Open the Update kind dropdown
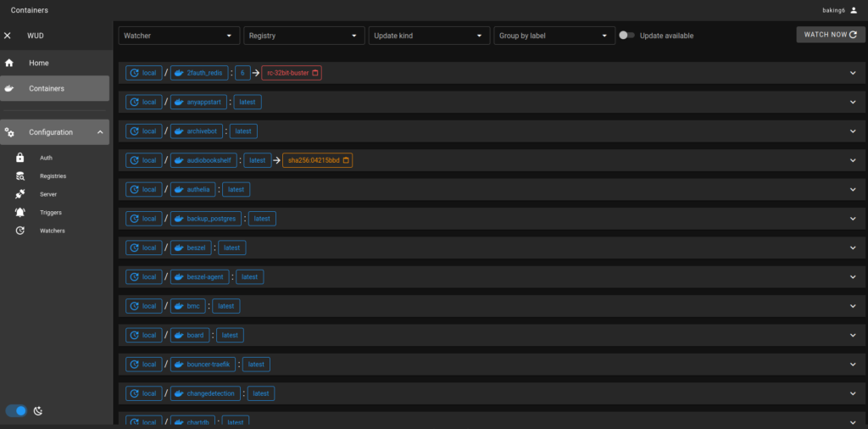 click(429, 36)
